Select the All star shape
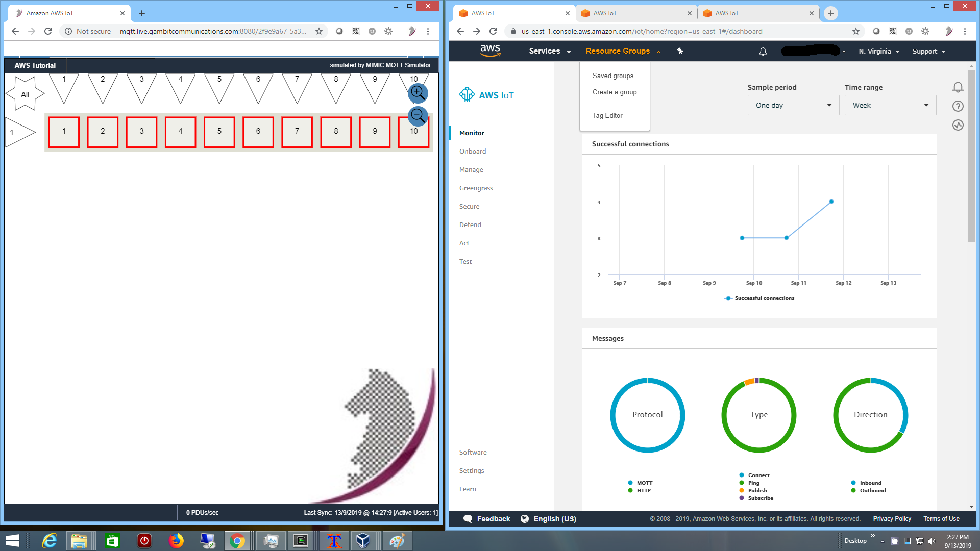Viewport: 980px width, 551px height. [25, 94]
